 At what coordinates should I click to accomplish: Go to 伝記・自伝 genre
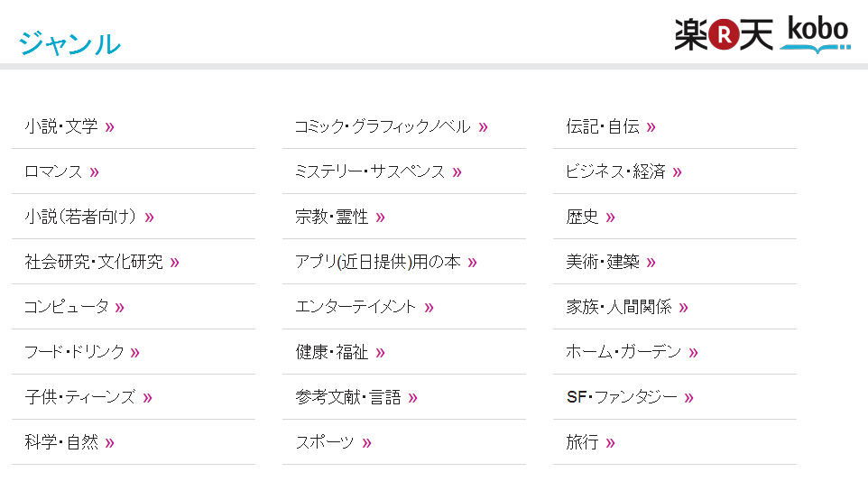[603, 126]
